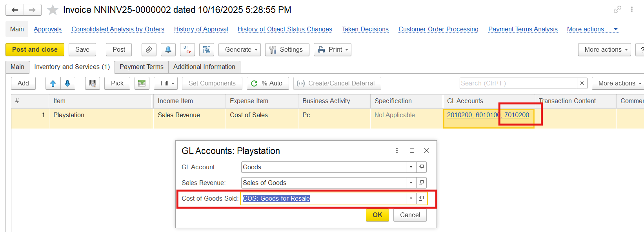Click the barcode scanner icon

click(x=93, y=83)
